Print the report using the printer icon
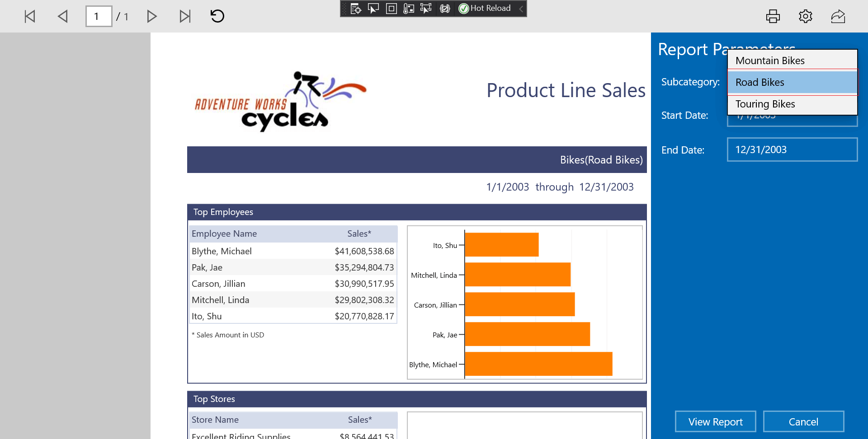 pos(773,16)
